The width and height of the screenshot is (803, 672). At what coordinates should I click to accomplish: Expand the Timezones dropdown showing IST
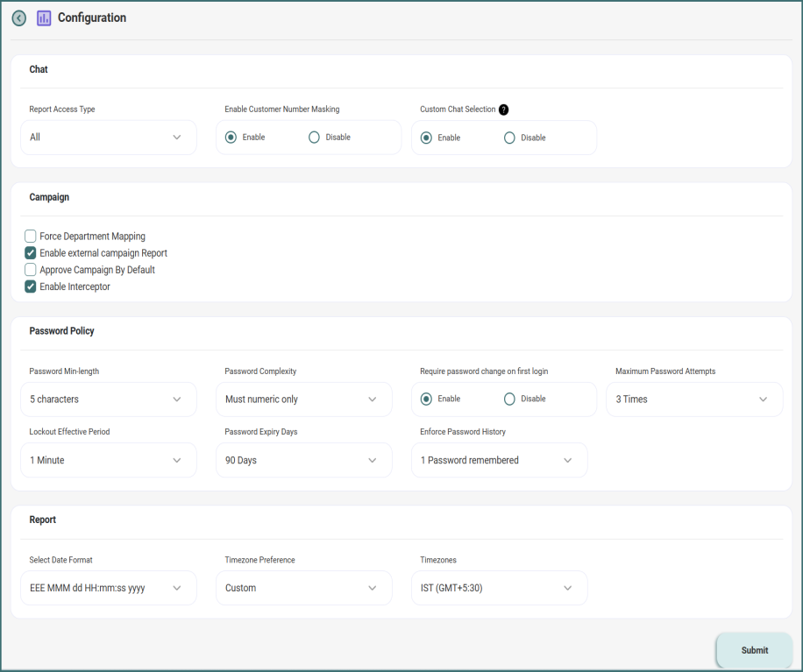[x=499, y=588]
